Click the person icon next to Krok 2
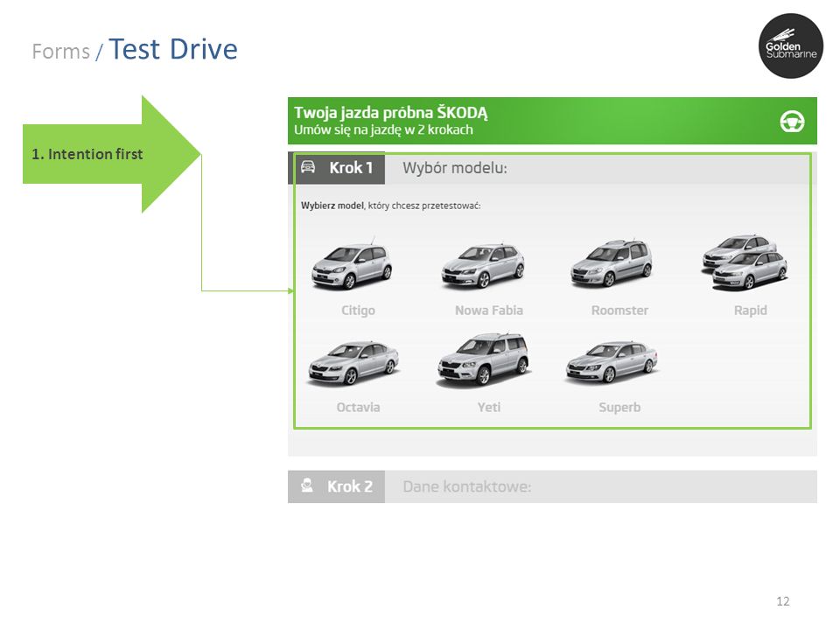Image resolution: width=840 pixels, height=630 pixels. click(307, 486)
